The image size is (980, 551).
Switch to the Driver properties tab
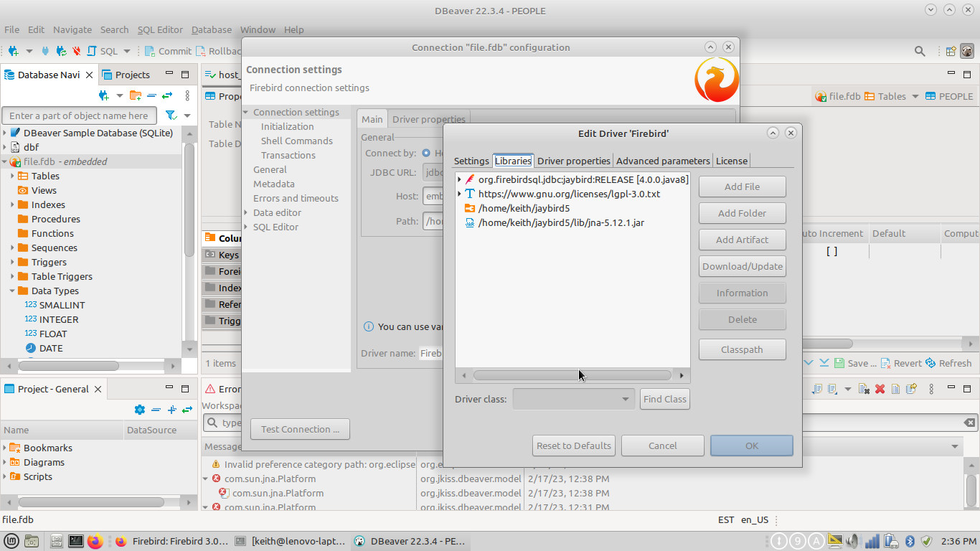coord(573,161)
